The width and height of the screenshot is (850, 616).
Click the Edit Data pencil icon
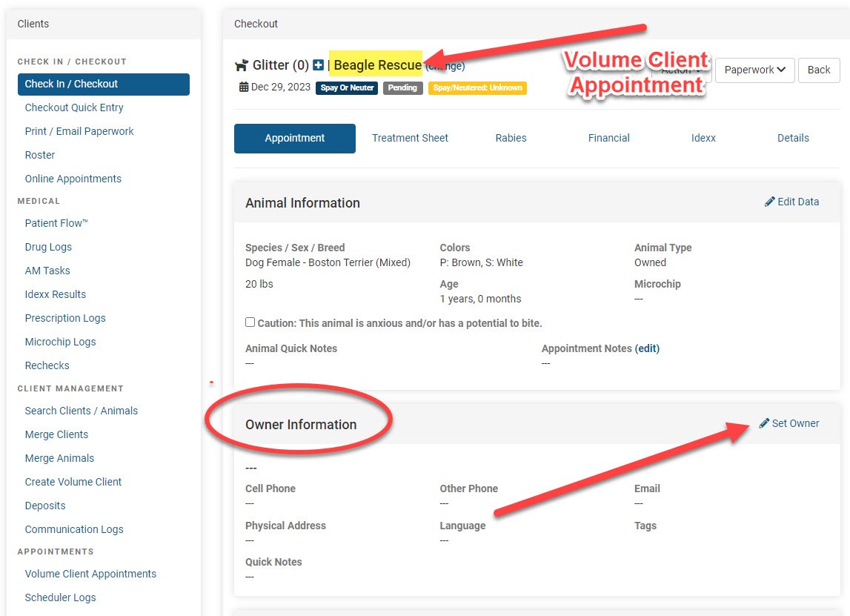(770, 202)
